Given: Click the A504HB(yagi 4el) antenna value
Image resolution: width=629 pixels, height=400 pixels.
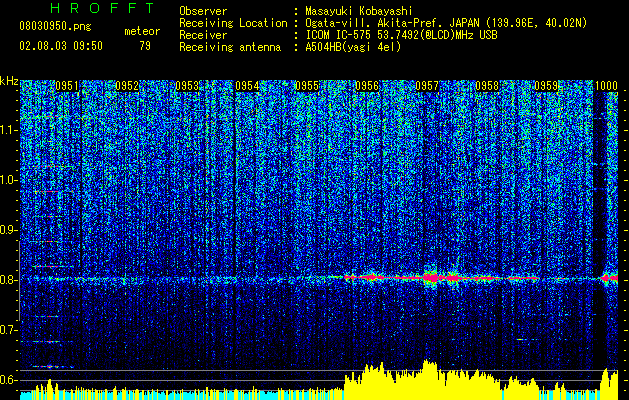Looking at the screenshot, I should (x=353, y=47).
